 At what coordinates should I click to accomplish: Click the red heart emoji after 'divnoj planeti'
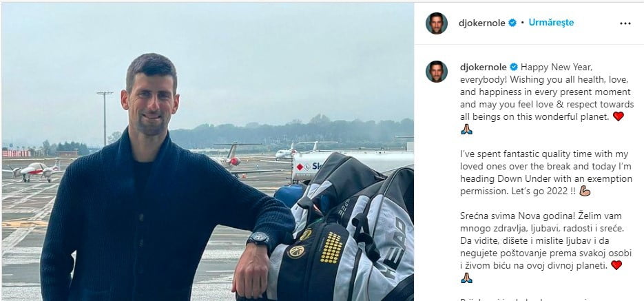pyautogui.click(x=616, y=265)
